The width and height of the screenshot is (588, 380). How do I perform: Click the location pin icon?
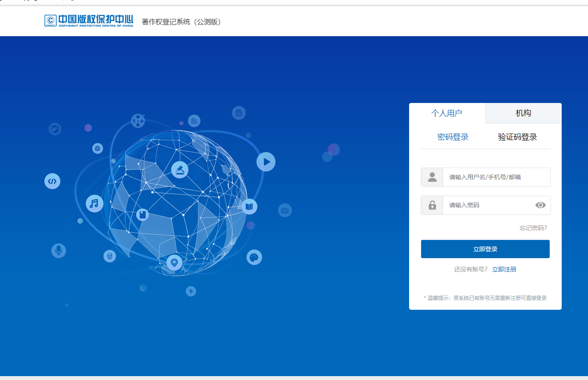point(174,263)
